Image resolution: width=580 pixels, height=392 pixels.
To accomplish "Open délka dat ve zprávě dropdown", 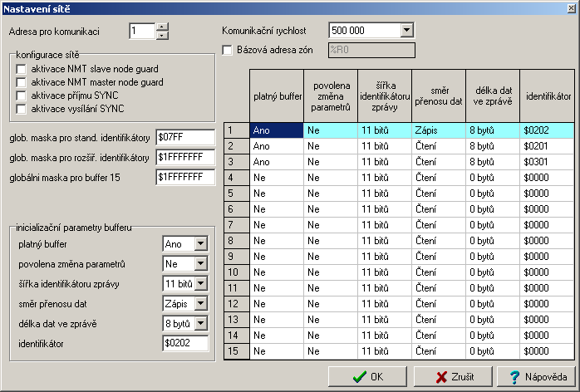I will tap(200, 324).
